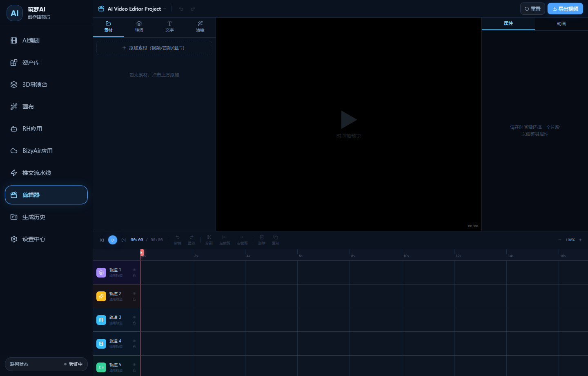Open 资产库 asset library
Screen dimensions: 588x376
[46, 63]
